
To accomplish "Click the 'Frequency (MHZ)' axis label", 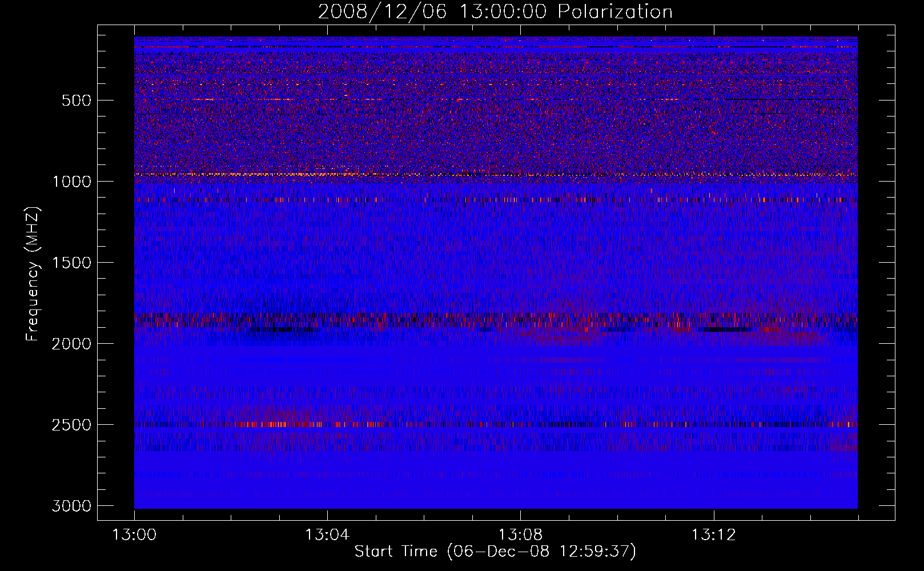I will [33, 274].
